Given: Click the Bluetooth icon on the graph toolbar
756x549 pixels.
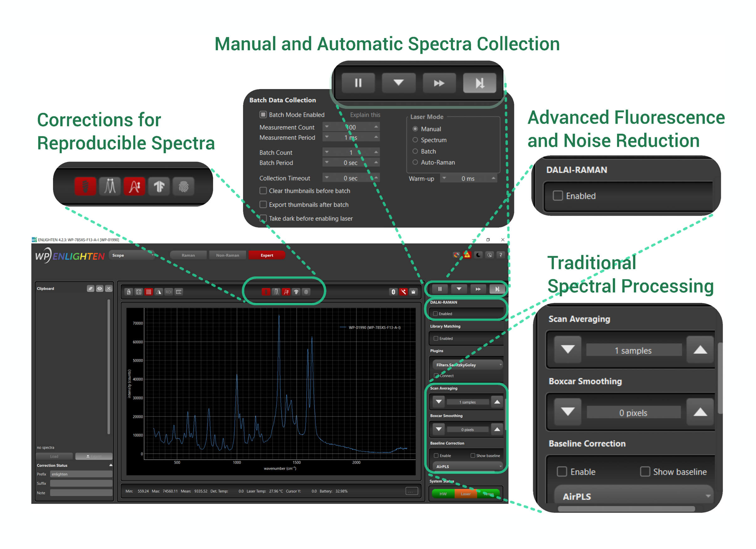Looking at the screenshot, I should point(393,293).
